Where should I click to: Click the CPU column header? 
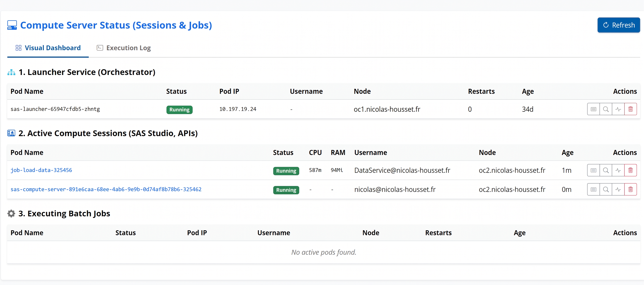[x=315, y=152]
